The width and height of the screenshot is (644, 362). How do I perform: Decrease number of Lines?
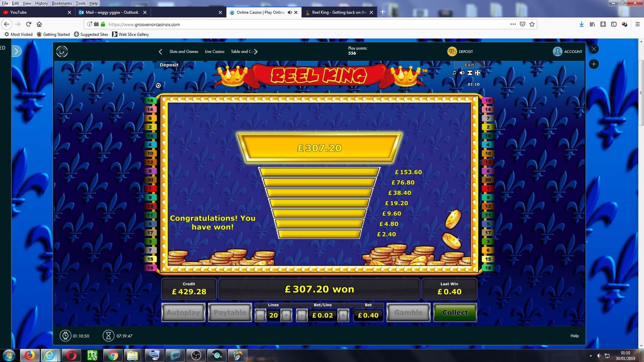[x=260, y=315]
